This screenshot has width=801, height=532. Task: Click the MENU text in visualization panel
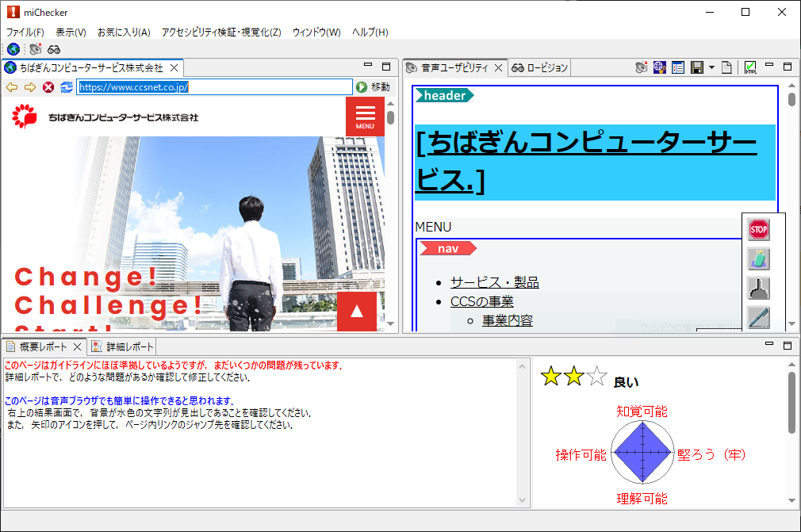tap(433, 227)
